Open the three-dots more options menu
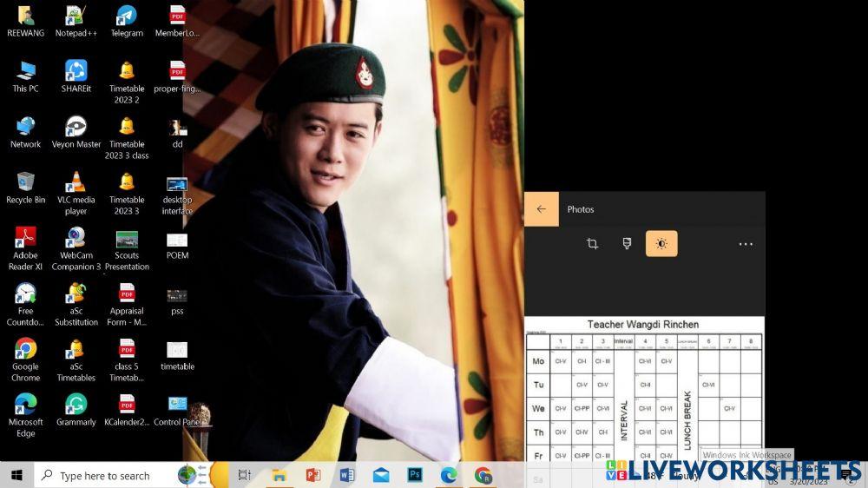Viewport: 868px width, 488px height. (745, 244)
